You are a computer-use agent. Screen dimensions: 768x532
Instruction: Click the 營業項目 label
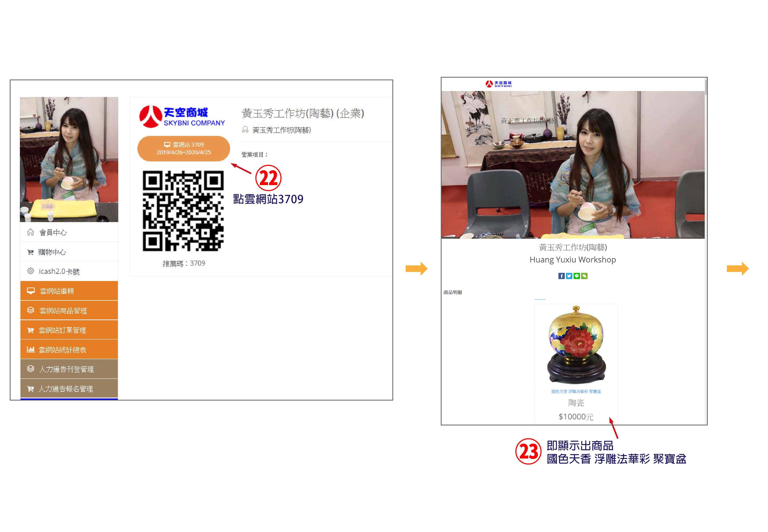point(255,155)
